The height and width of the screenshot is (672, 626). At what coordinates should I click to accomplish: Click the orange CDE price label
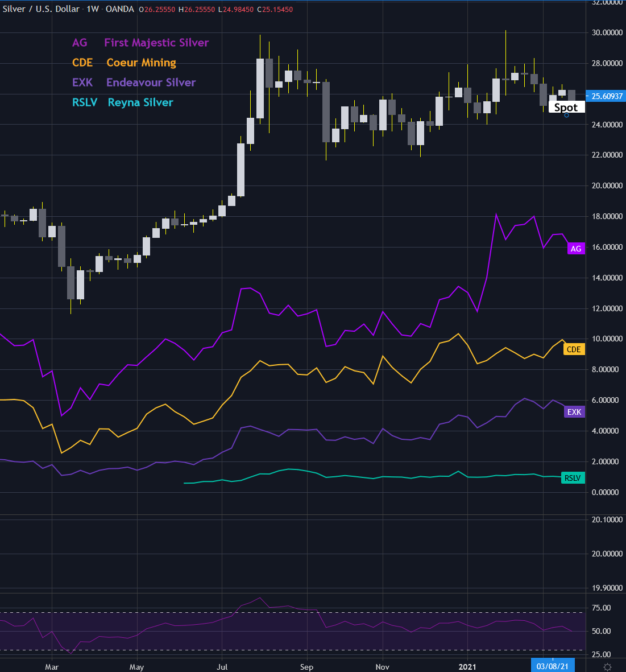pos(574,349)
